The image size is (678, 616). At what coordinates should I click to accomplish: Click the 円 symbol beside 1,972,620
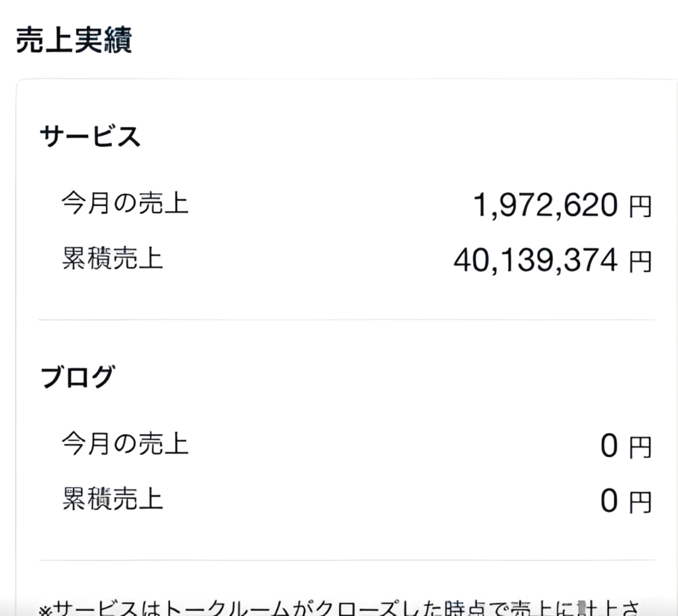(640, 208)
